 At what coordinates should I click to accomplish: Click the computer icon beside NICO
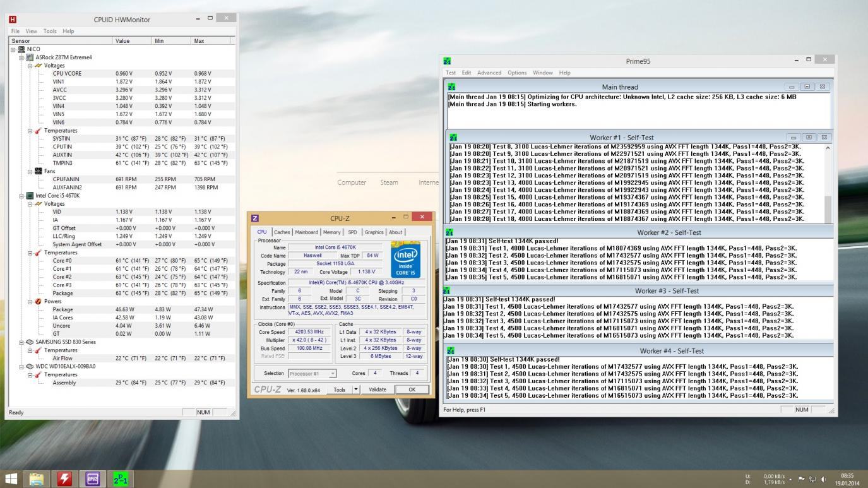point(22,49)
